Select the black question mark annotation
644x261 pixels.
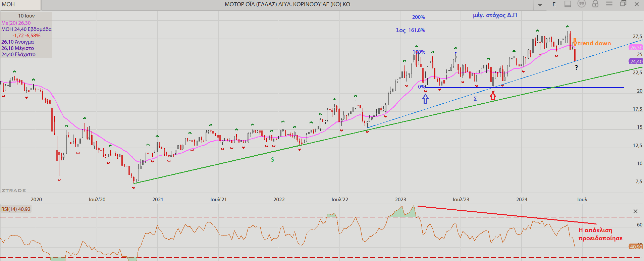click(576, 67)
